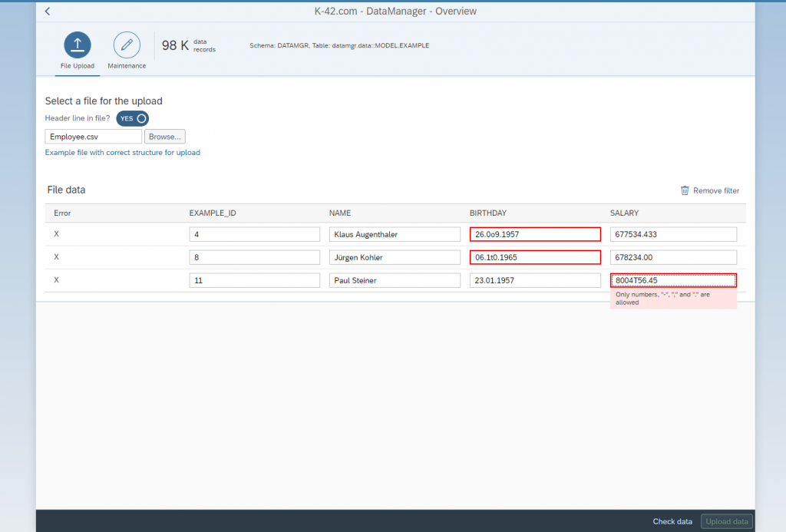Click the Check data button
This screenshot has width=786, height=532.
(672, 521)
